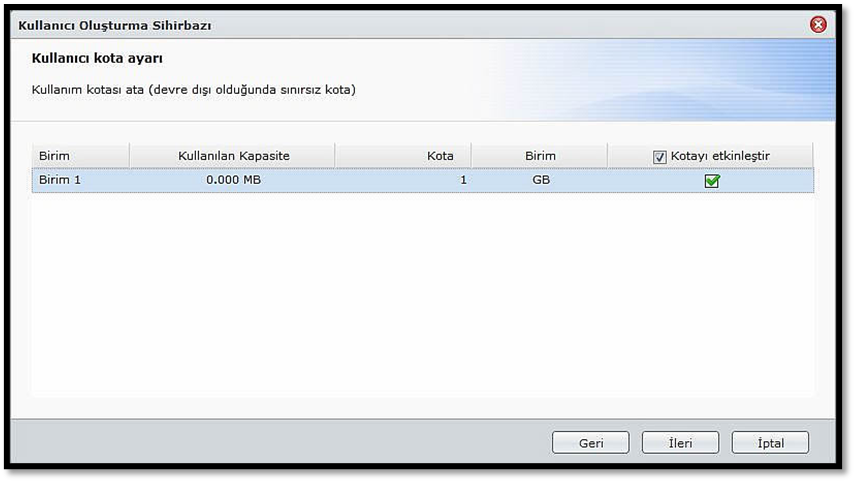
Task: Click the Birim unit header right of Kota
Action: 540,156
